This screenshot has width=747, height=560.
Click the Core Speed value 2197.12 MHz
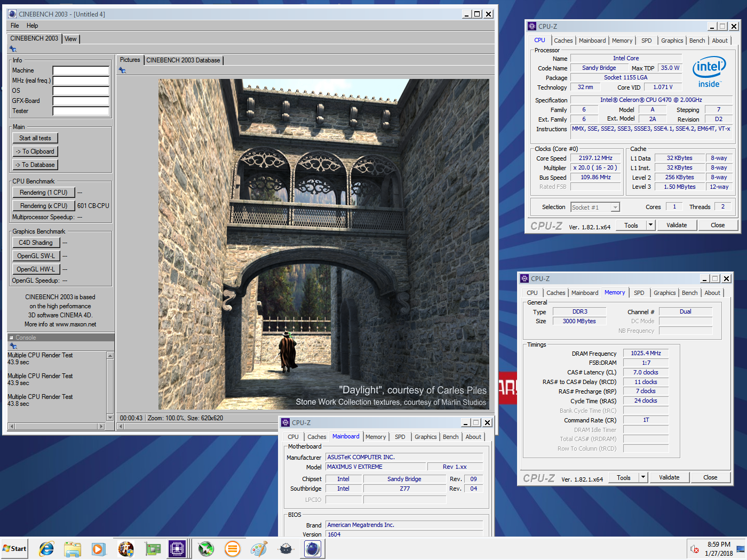[x=595, y=158]
